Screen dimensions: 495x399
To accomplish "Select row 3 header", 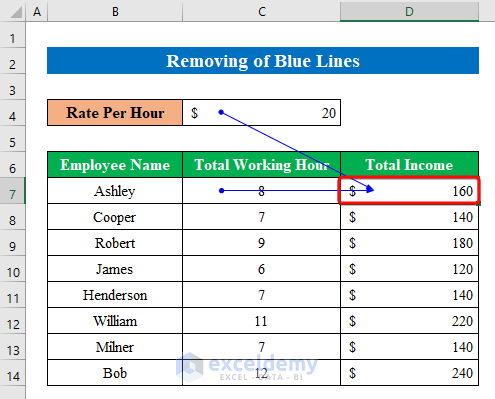I will click(x=12, y=87).
